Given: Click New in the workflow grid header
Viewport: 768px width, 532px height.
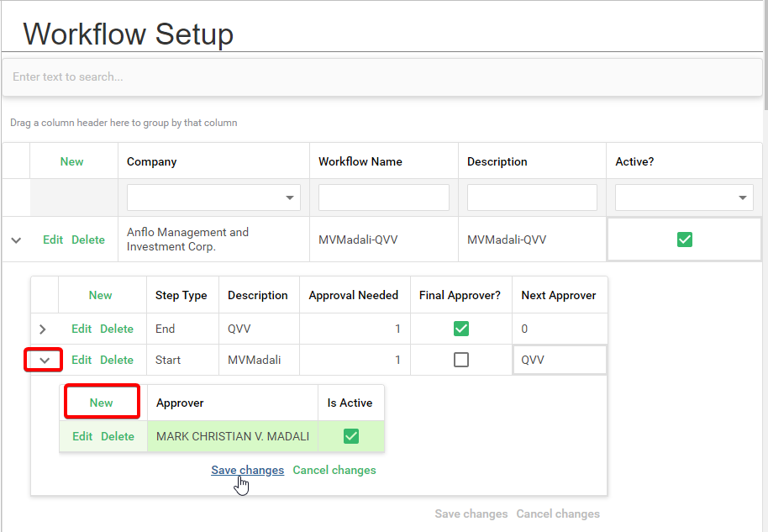Looking at the screenshot, I should [71, 161].
